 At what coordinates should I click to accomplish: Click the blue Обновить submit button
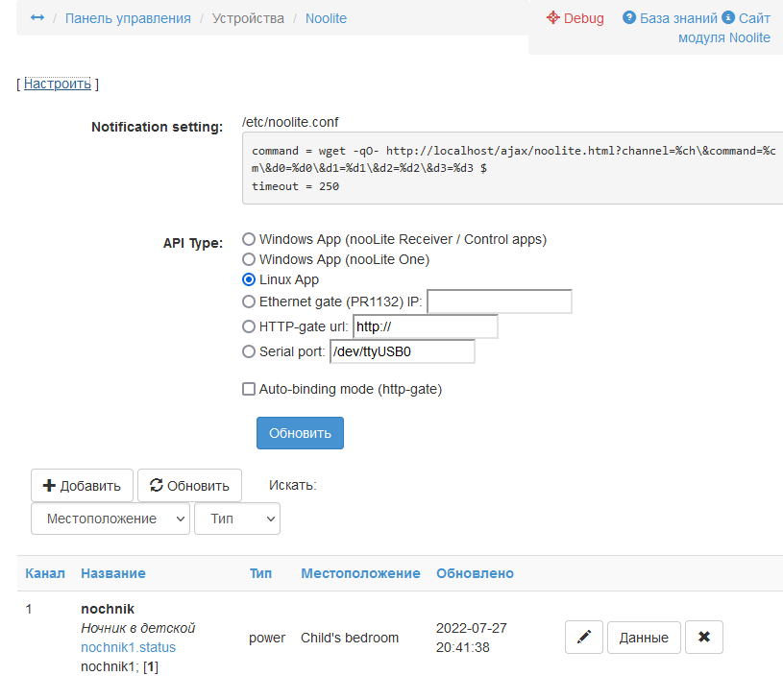pos(300,433)
